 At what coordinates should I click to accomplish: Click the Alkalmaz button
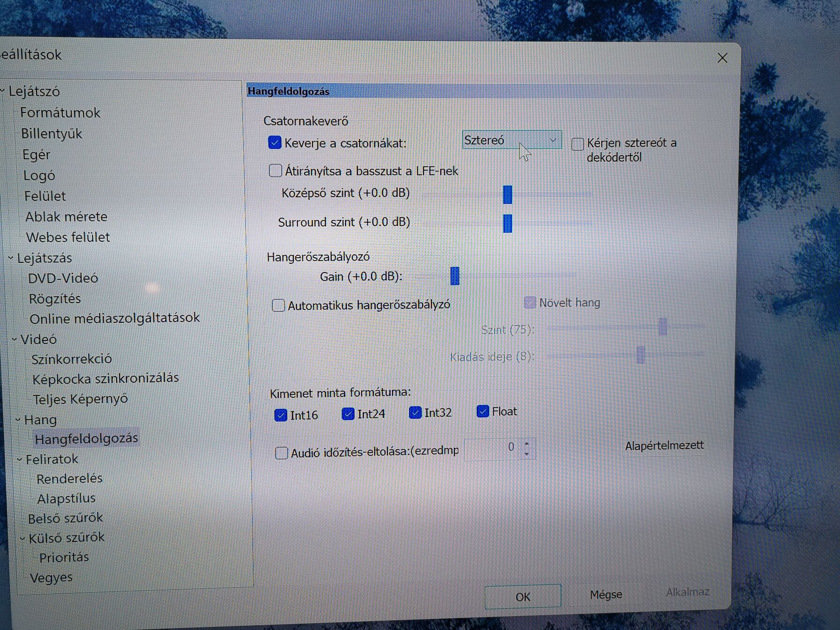(x=688, y=592)
